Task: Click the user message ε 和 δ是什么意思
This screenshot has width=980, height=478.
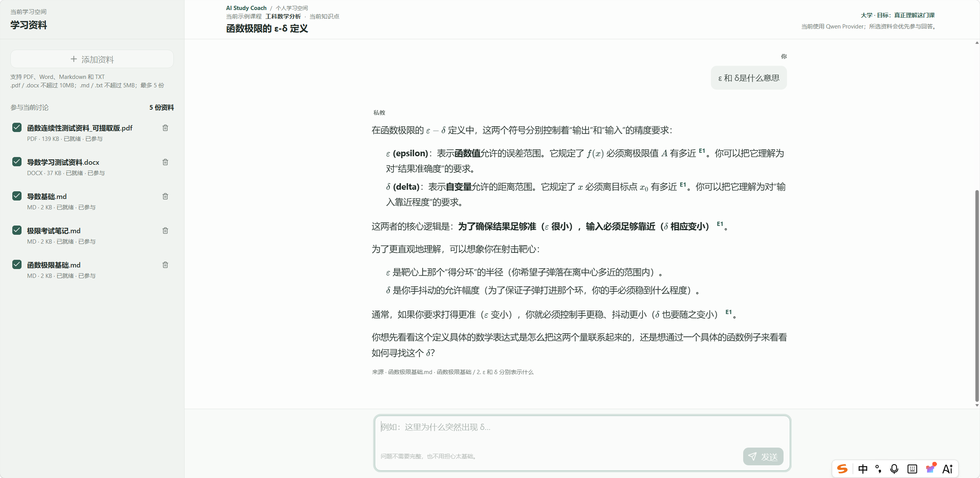Action: 749,78
